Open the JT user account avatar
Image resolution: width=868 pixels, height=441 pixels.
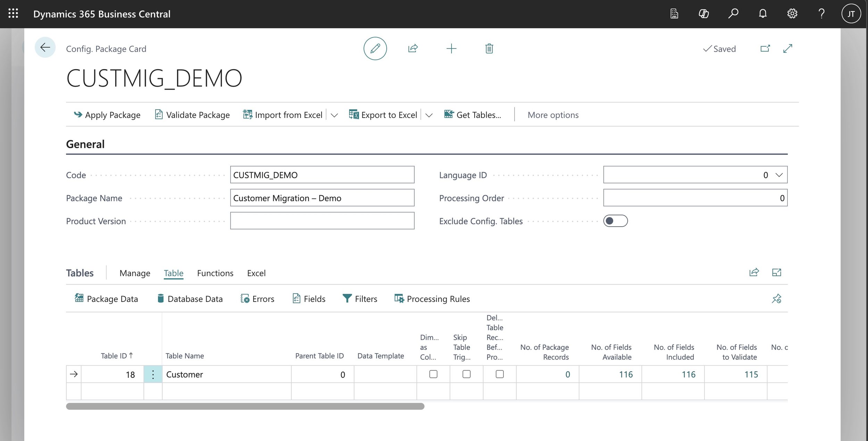click(x=851, y=14)
